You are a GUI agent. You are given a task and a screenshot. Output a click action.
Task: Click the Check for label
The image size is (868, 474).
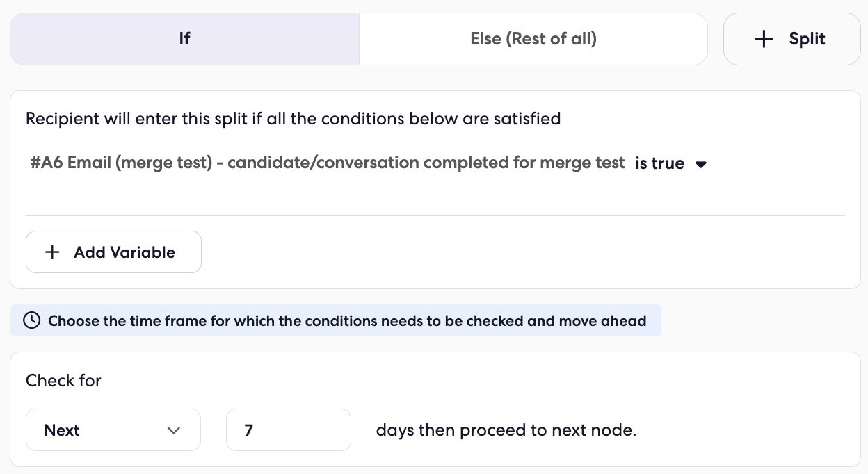pos(63,380)
